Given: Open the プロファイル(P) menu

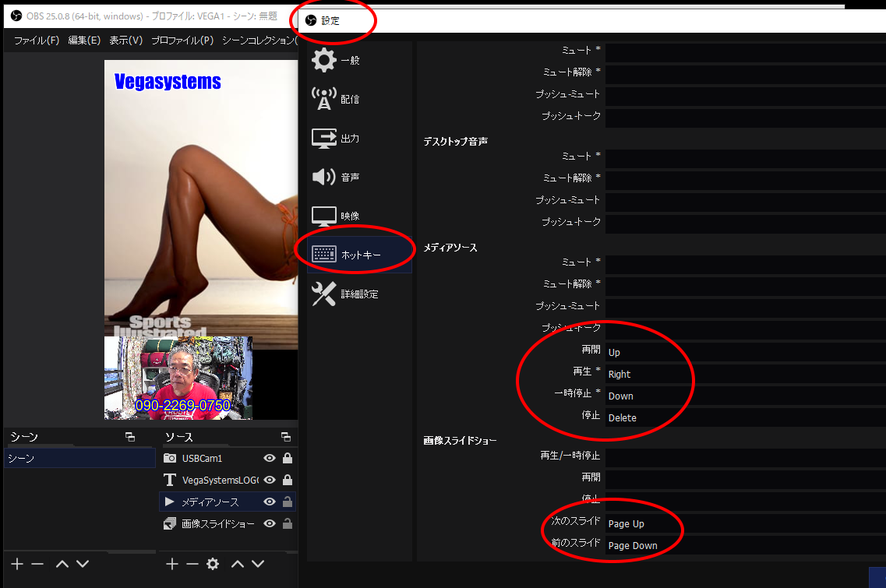Looking at the screenshot, I should (x=182, y=40).
